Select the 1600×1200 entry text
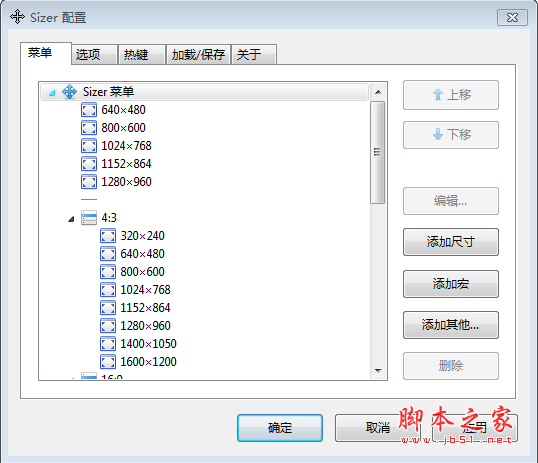 (149, 362)
